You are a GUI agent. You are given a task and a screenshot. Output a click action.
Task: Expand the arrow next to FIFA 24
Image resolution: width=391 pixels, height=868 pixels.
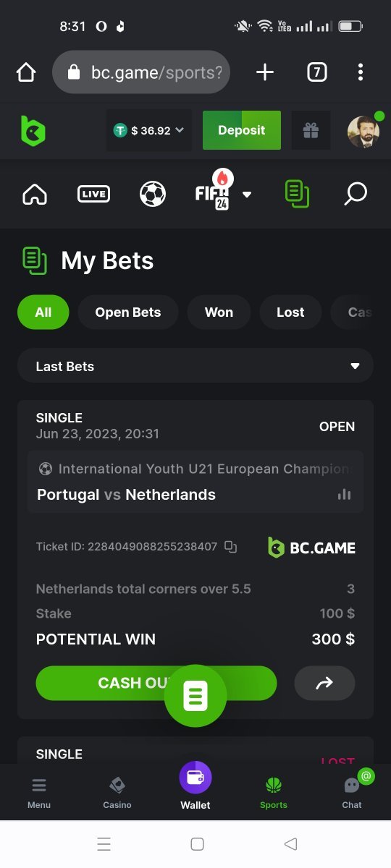247,195
